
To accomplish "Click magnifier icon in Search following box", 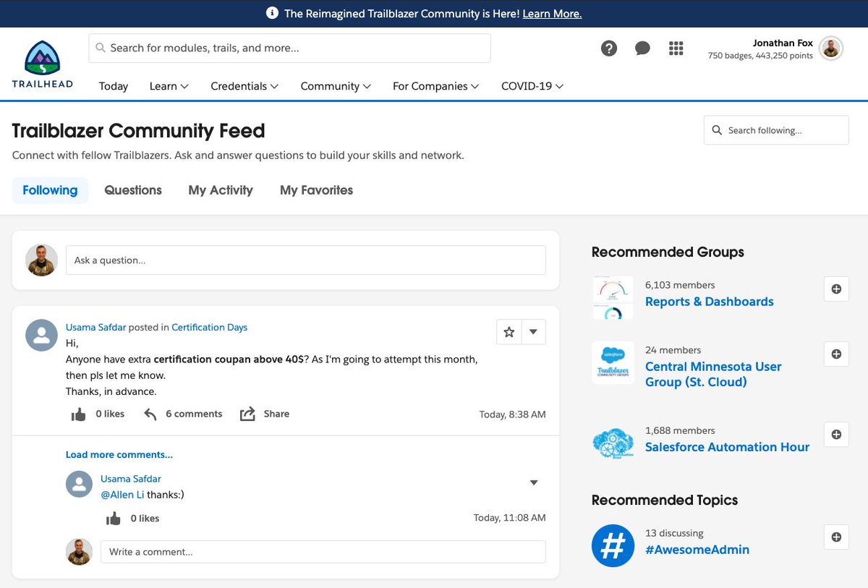I will pos(717,130).
